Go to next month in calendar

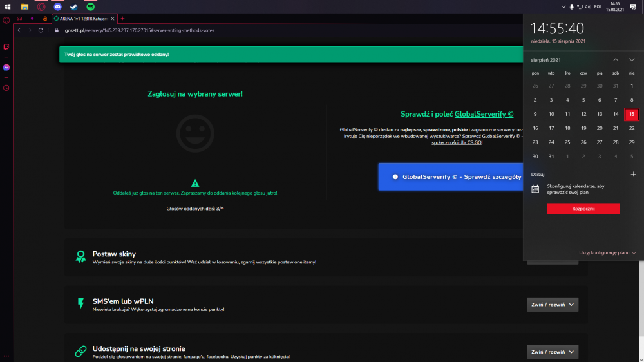[632, 60]
